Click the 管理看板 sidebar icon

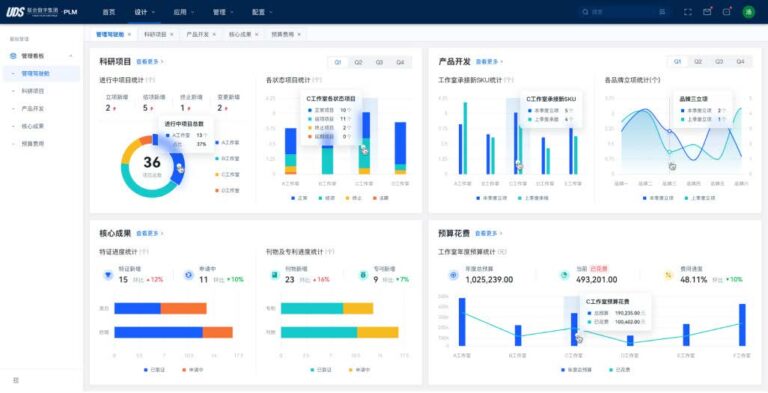pyautogui.click(x=13, y=56)
